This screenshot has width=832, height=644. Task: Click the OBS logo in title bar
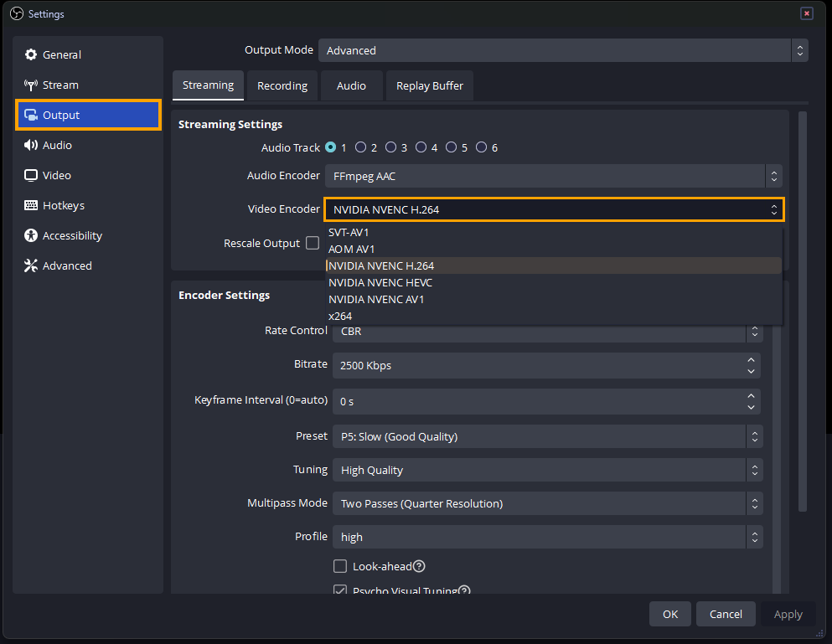pyautogui.click(x=17, y=13)
